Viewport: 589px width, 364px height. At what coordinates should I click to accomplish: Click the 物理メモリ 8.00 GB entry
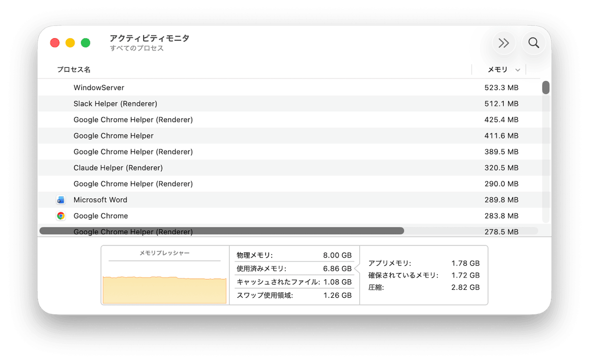(294, 255)
